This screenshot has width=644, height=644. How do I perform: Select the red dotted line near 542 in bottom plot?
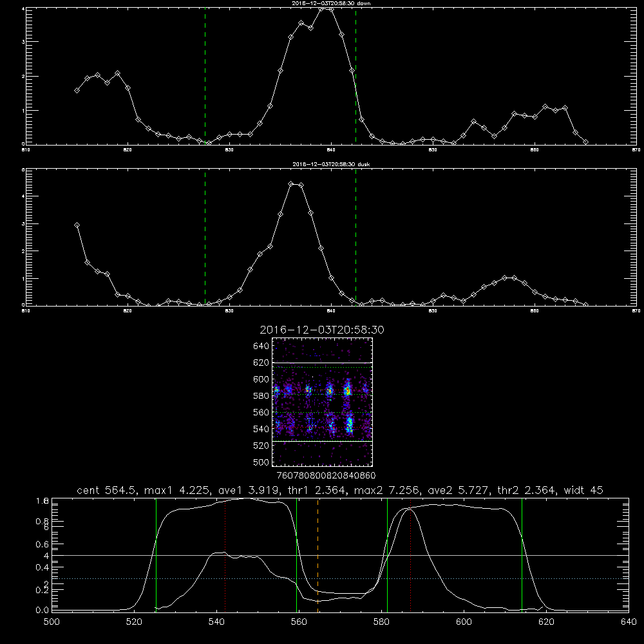[x=225, y=555]
